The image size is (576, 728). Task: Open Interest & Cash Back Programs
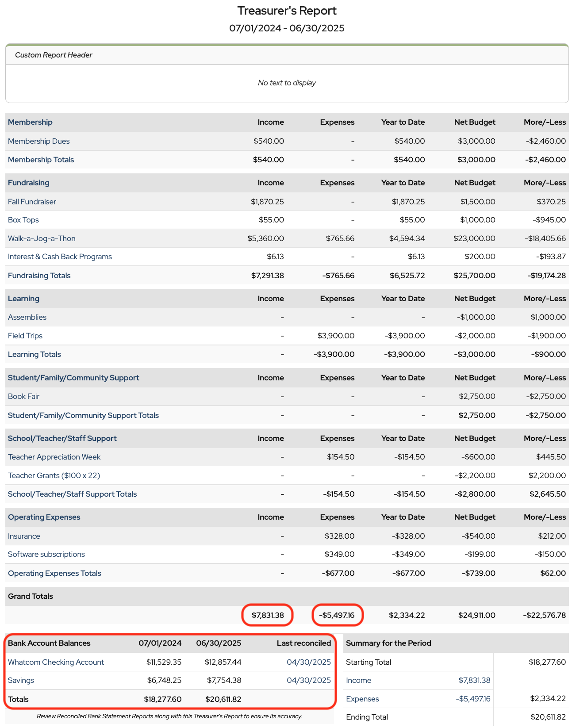click(60, 257)
